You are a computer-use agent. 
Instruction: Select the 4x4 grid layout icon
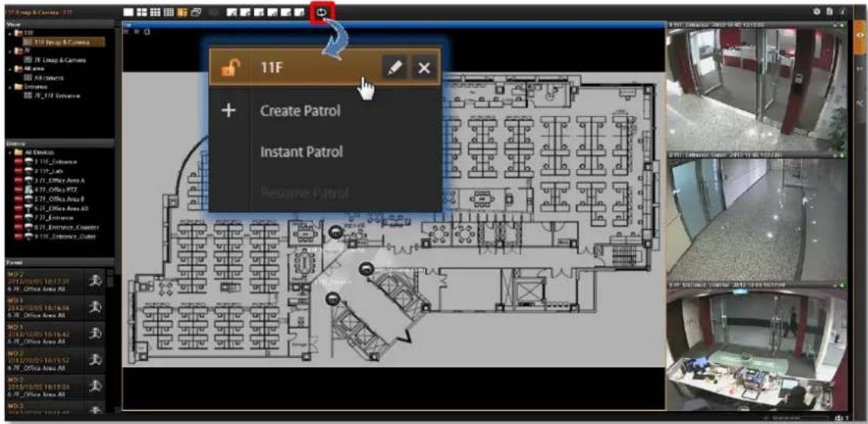(168, 12)
